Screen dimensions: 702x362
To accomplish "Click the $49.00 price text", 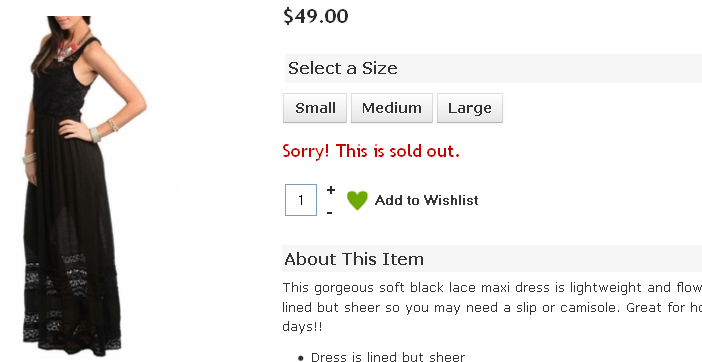I will click(316, 16).
